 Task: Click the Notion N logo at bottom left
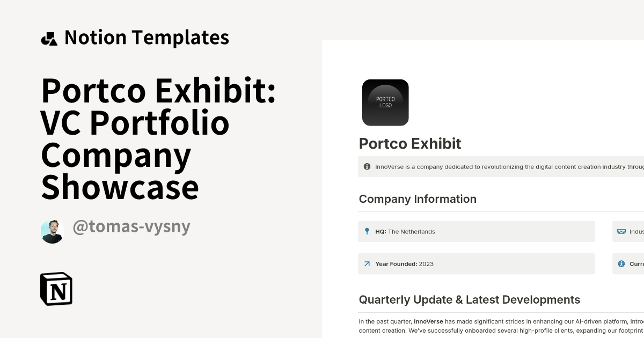(x=57, y=289)
